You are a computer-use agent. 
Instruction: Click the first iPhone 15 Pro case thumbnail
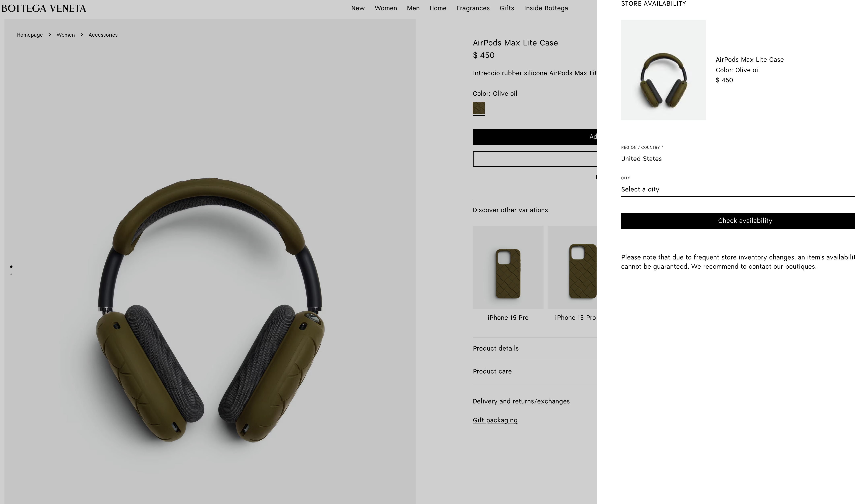(508, 267)
